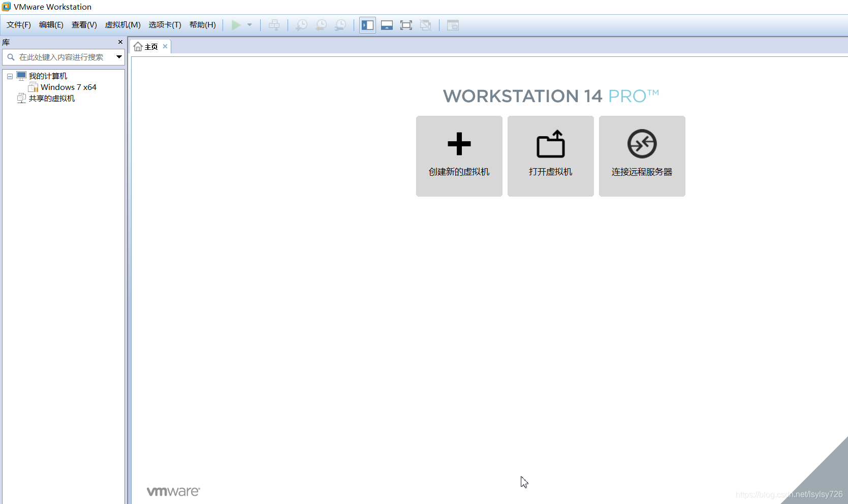Click 连接远程服务器 button
Viewport: 848px width, 504px height.
(x=642, y=156)
